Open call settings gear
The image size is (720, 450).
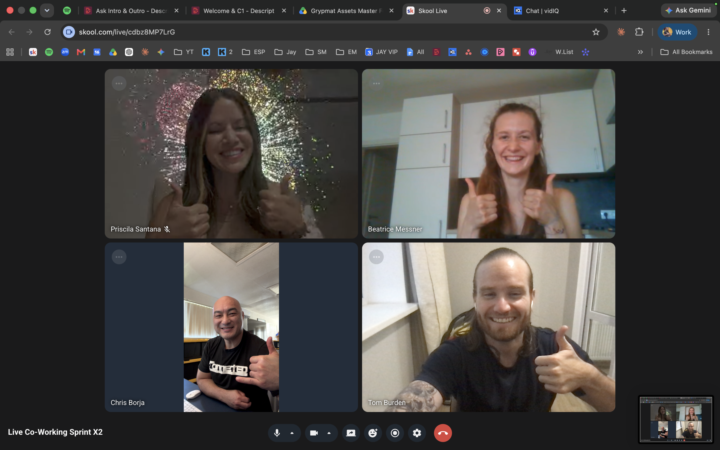(x=417, y=433)
